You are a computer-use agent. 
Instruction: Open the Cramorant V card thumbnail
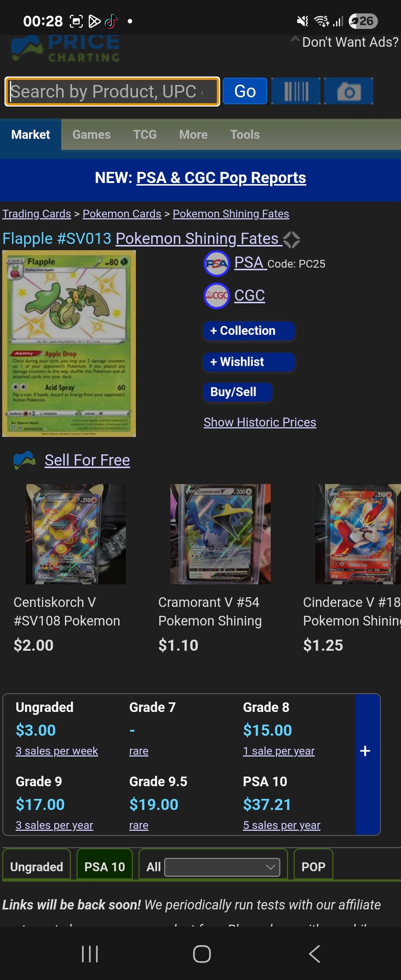(x=220, y=534)
